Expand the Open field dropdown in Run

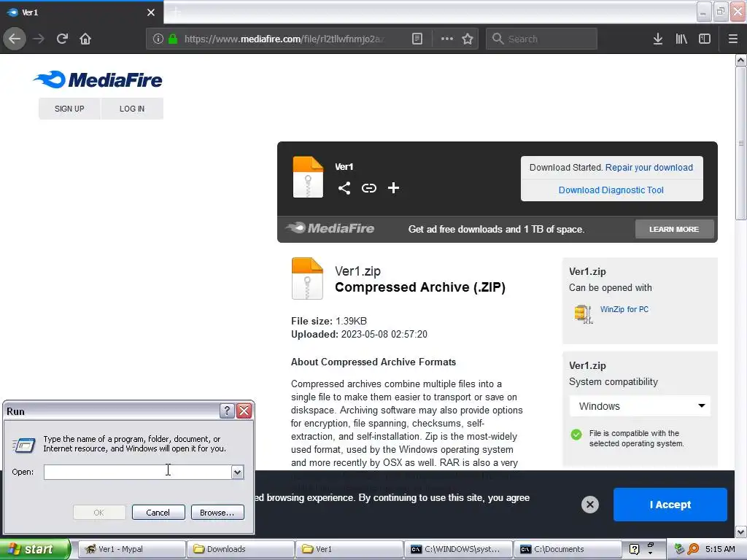point(237,472)
